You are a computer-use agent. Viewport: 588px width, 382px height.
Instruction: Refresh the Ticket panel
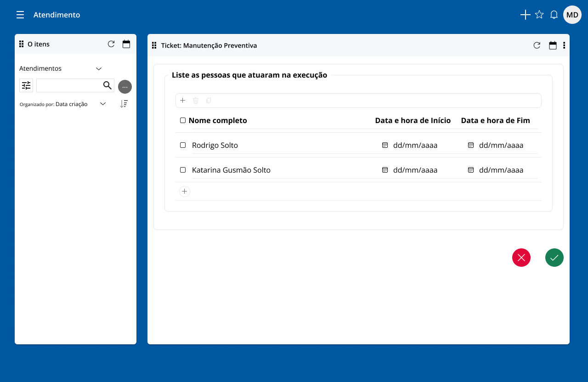click(x=537, y=45)
